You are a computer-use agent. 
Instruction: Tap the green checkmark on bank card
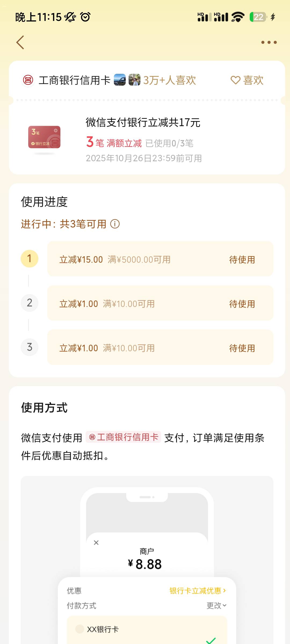pos(211,641)
